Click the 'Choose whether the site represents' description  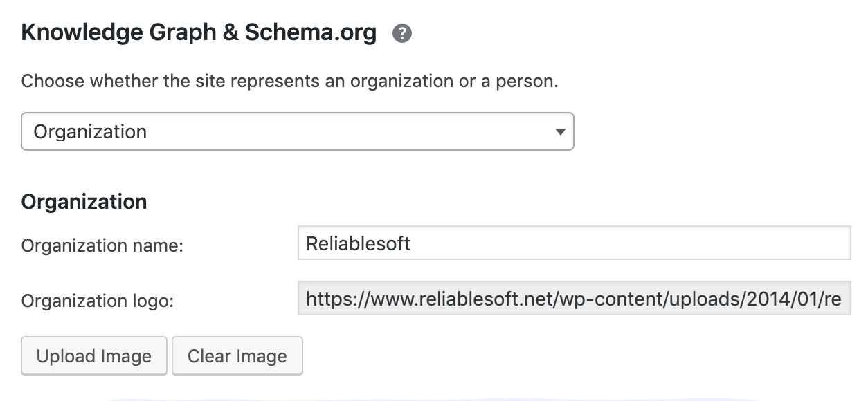289,81
